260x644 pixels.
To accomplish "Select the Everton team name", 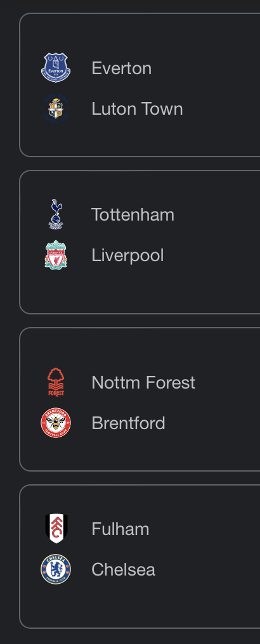I will tap(122, 68).
